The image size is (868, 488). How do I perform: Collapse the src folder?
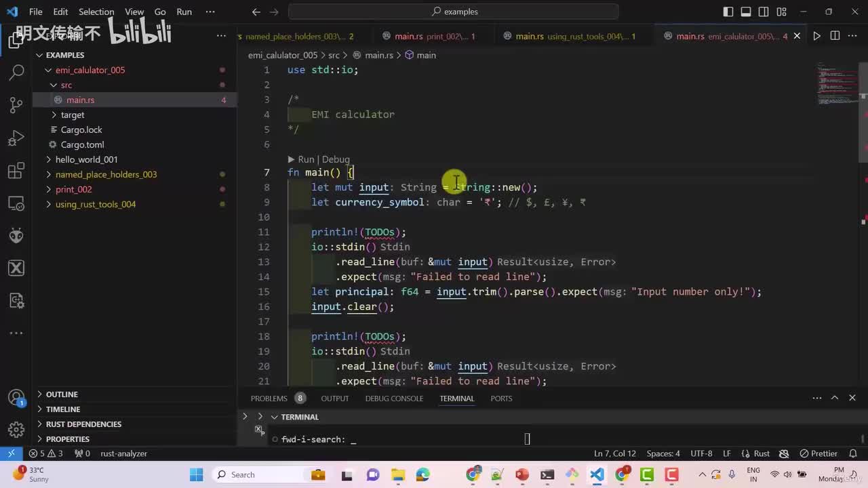pos(66,85)
